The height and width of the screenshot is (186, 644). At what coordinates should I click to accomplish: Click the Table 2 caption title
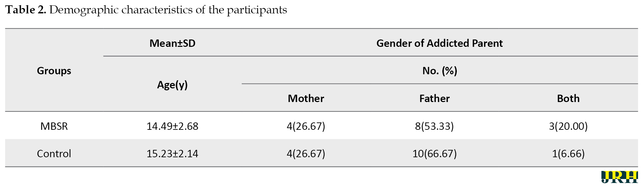click(x=146, y=10)
